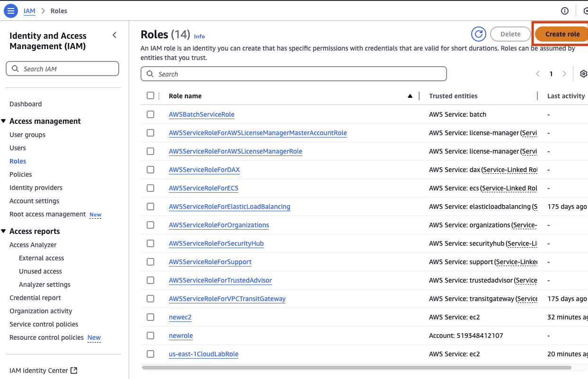This screenshot has width=588, height=379.
Task: Go to previous page using left chevron
Action: [x=538, y=74]
